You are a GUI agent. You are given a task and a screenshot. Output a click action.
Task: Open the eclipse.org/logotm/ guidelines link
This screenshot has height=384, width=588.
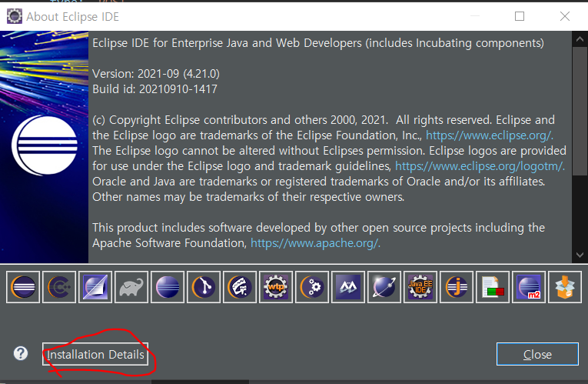pyautogui.click(x=480, y=166)
